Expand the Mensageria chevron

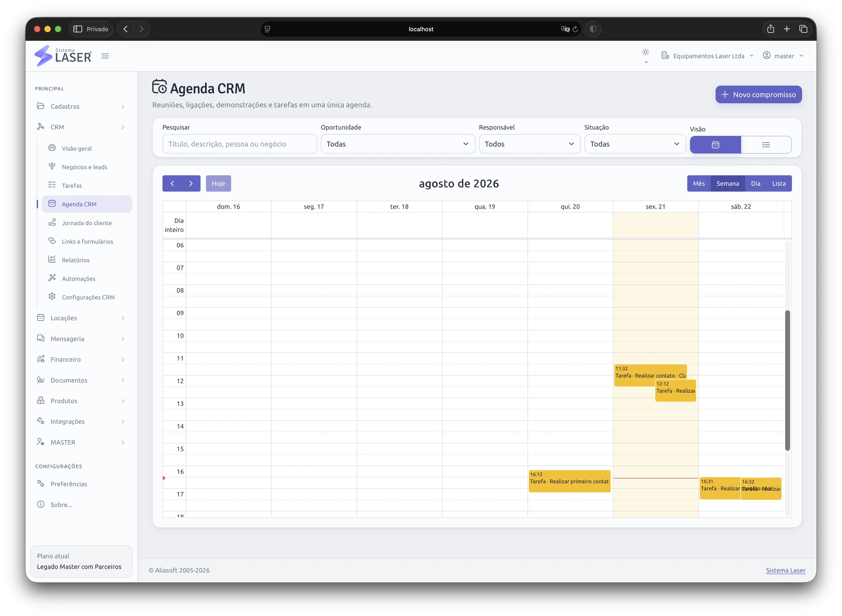(x=123, y=339)
